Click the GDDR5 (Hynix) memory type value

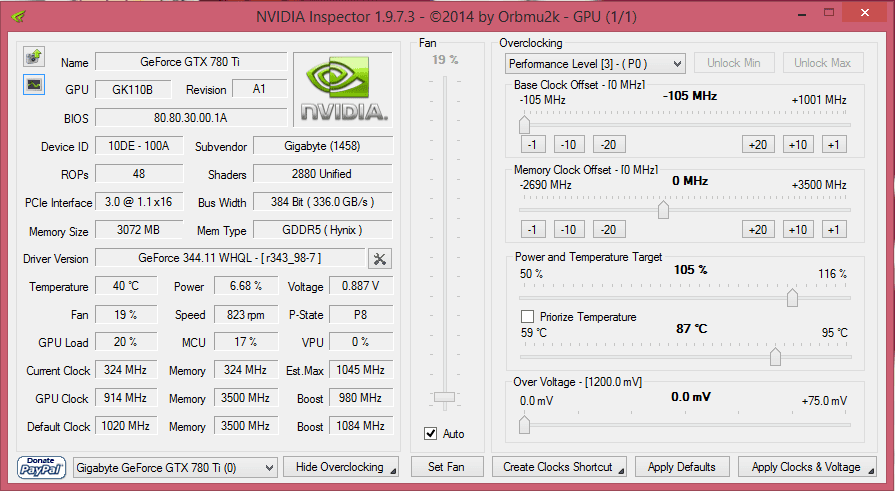click(322, 230)
